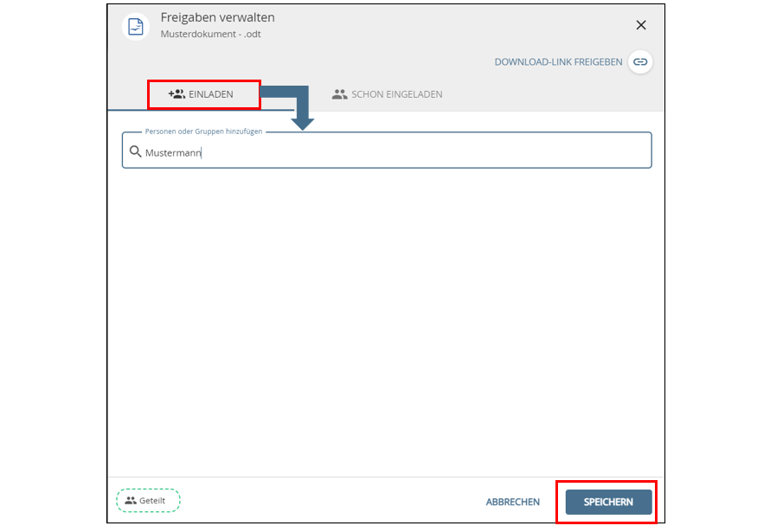Click the magnifier search icon

pos(135,152)
